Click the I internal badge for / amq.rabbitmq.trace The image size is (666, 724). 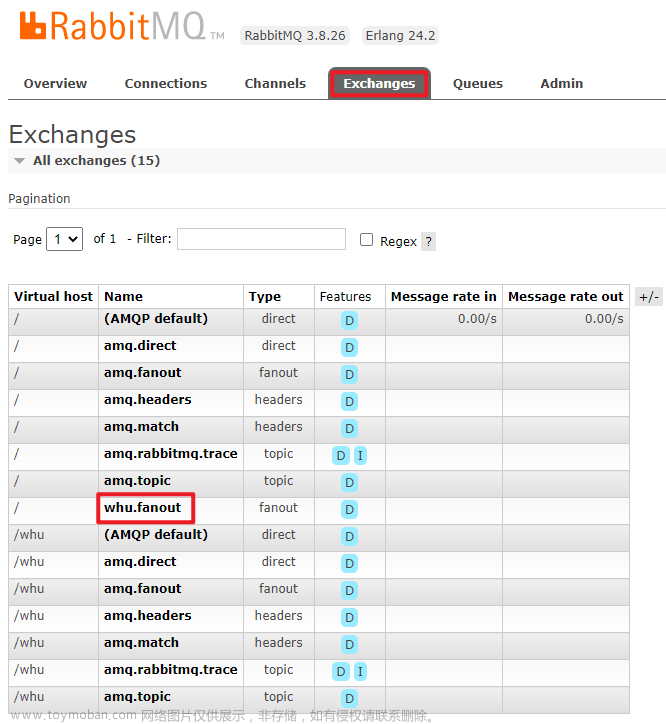360,455
